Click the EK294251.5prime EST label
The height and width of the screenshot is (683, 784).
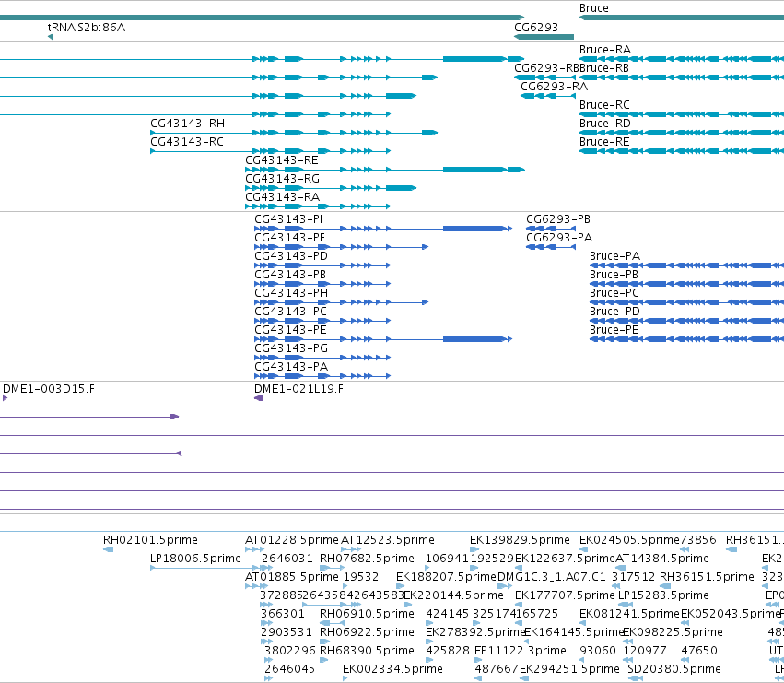569,669
